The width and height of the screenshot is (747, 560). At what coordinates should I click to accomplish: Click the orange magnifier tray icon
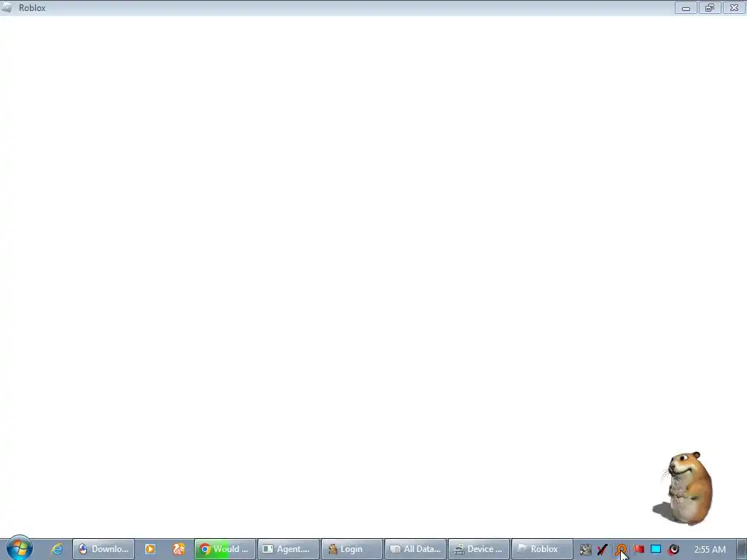(620, 550)
